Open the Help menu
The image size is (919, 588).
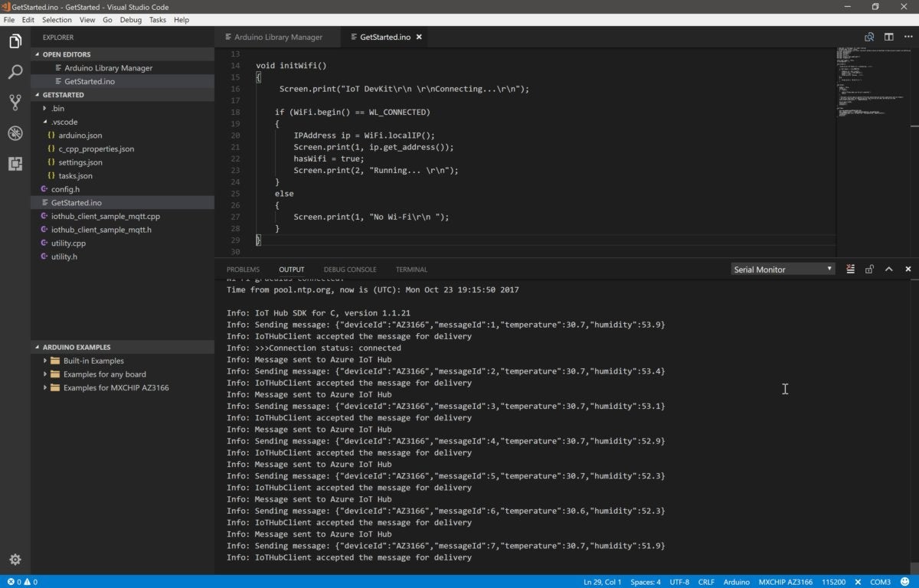coord(182,20)
